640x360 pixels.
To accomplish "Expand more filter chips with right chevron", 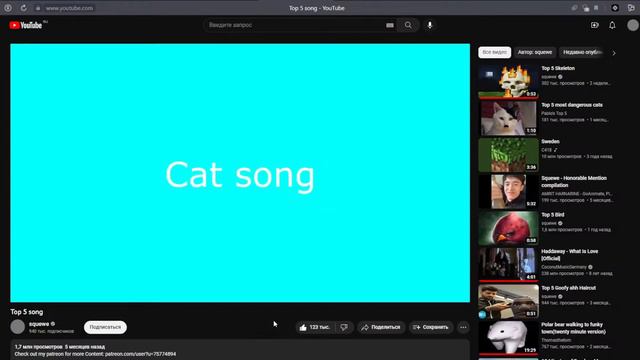I will pos(614,53).
